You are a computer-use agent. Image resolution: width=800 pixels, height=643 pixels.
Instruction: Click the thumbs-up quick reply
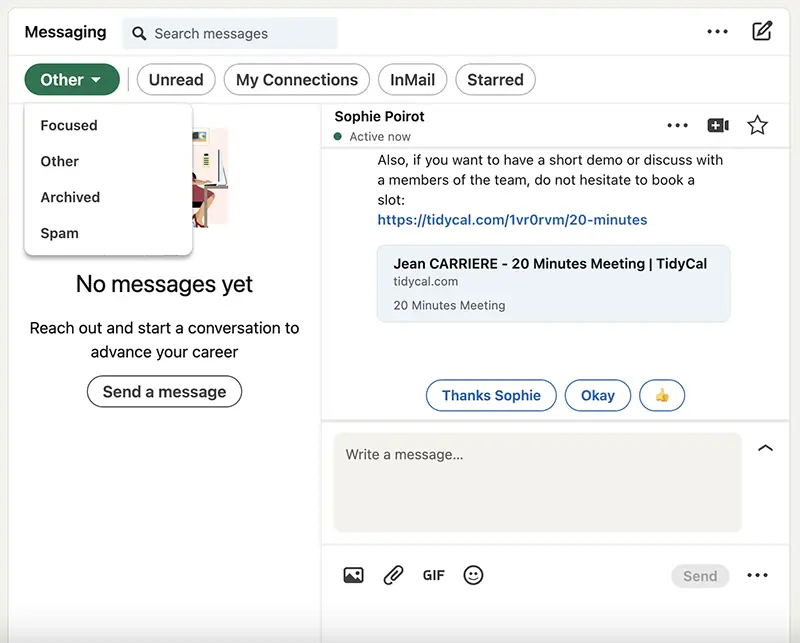click(661, 395)
